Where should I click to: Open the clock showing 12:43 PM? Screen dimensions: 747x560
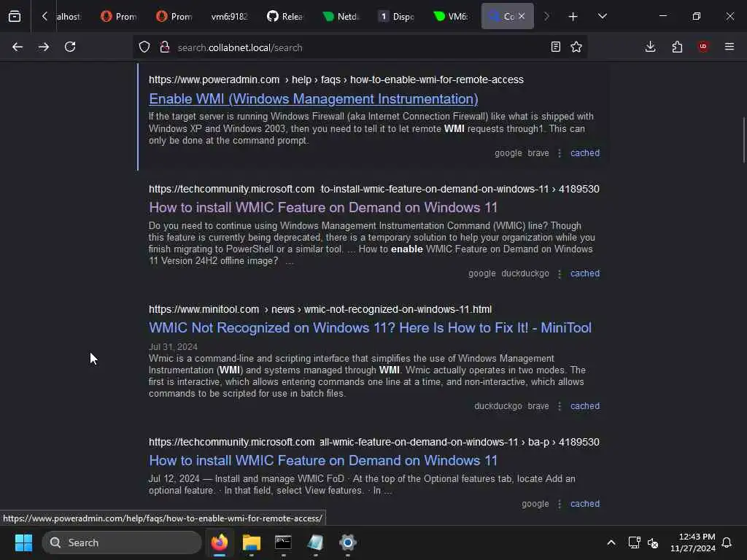click(693, 542)
